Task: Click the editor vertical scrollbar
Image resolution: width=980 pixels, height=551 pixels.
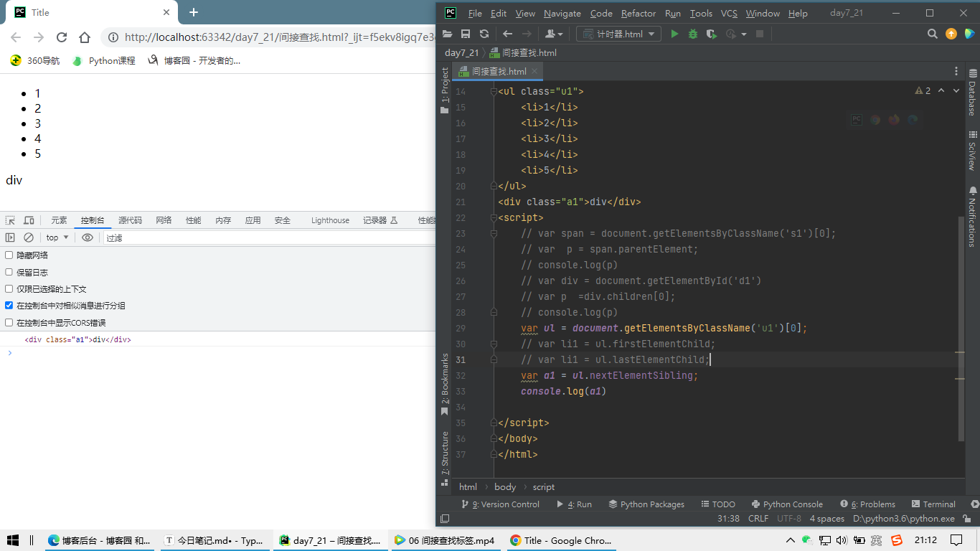Action: click(x=962, y=328)
